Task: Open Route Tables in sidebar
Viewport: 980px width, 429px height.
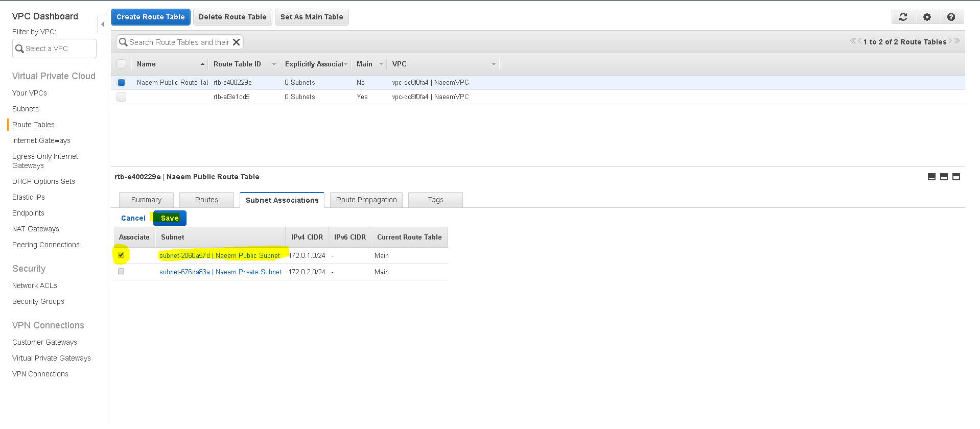Action: 33,125
